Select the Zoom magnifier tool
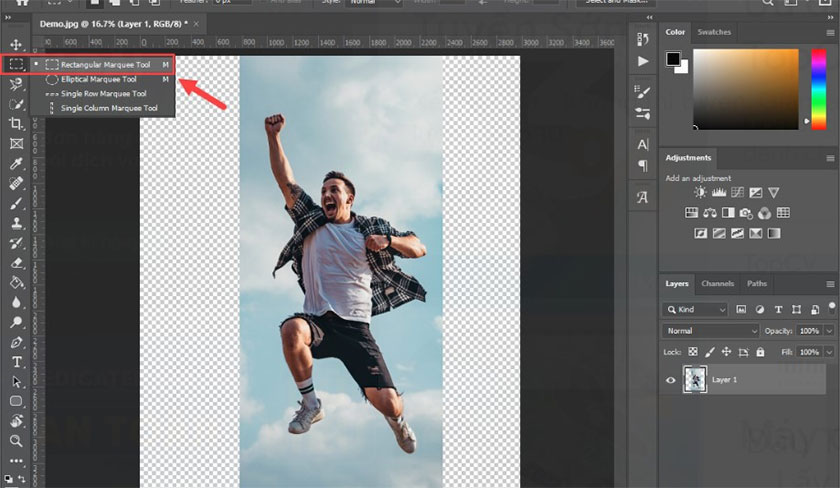Image resolution: width=840 pixels, height=488 pixels. click(16, 441)
